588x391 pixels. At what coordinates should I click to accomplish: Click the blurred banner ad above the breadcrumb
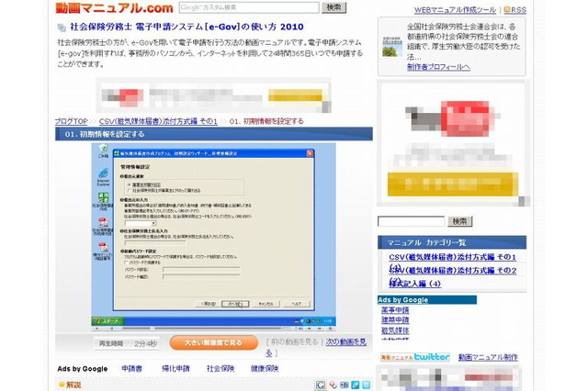pyautogui.click(x=213, y=95)
